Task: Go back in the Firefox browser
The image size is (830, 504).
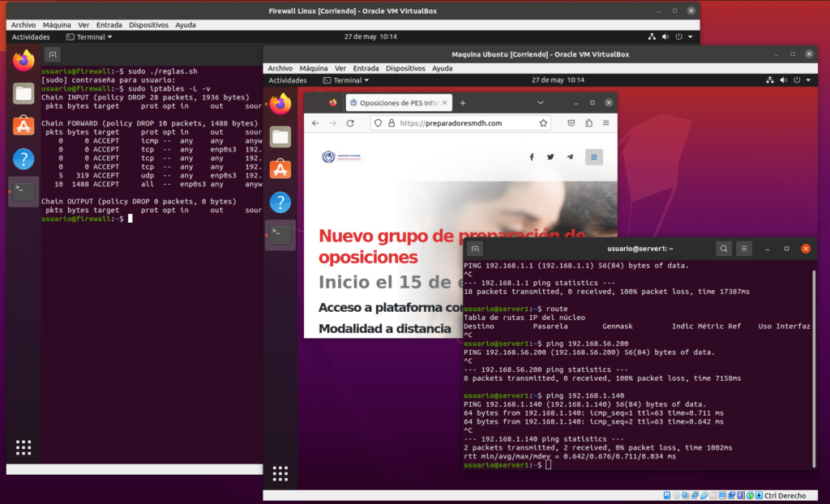Action: pos(315,123)
